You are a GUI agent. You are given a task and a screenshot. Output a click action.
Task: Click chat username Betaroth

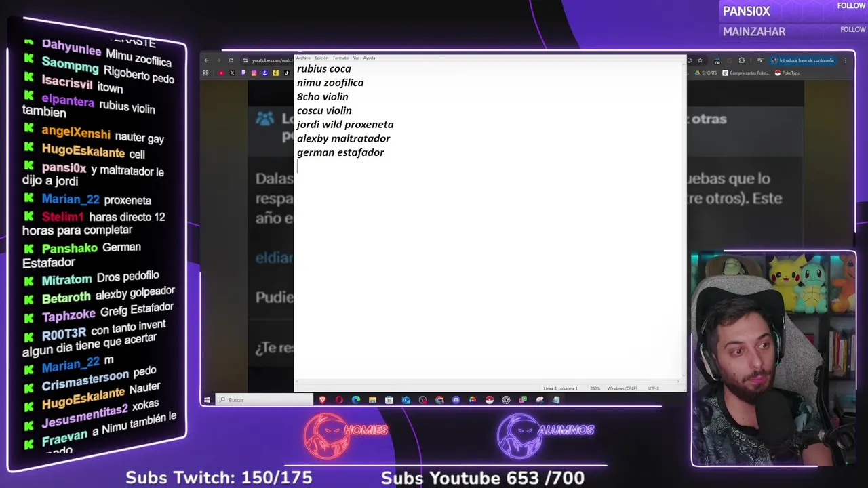[66, 298]
